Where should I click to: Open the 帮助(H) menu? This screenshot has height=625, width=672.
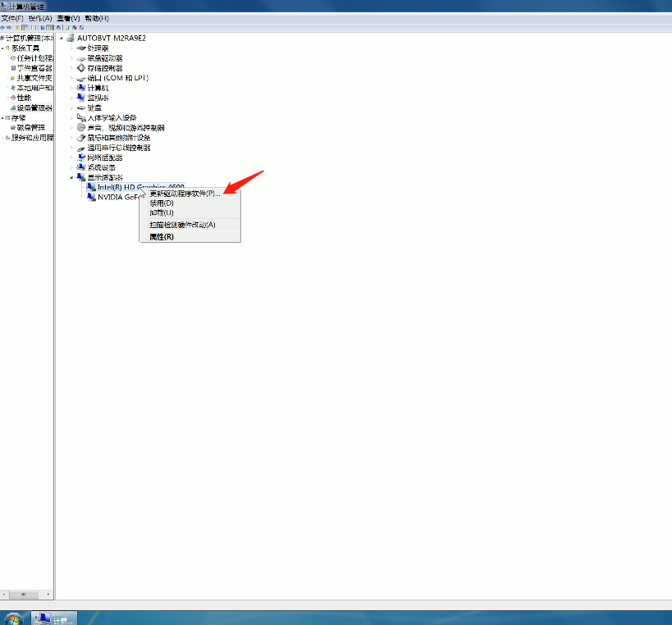[97, 18]
